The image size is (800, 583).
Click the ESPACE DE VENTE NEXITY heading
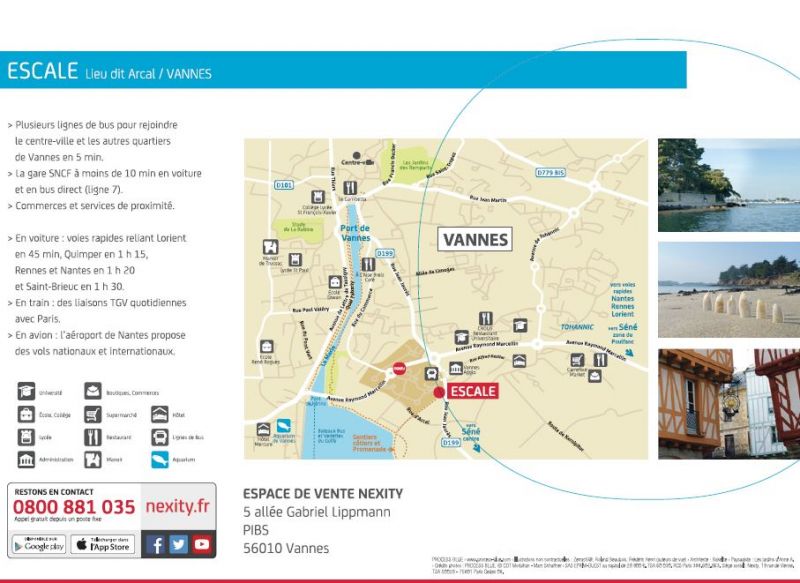tap(323, 494)
